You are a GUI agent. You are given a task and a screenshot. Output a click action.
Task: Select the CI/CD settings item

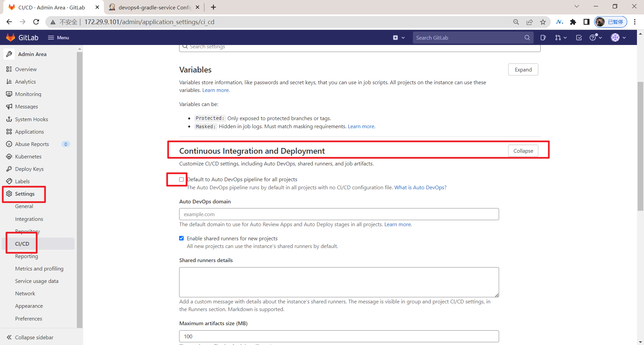tap(22, 244)
